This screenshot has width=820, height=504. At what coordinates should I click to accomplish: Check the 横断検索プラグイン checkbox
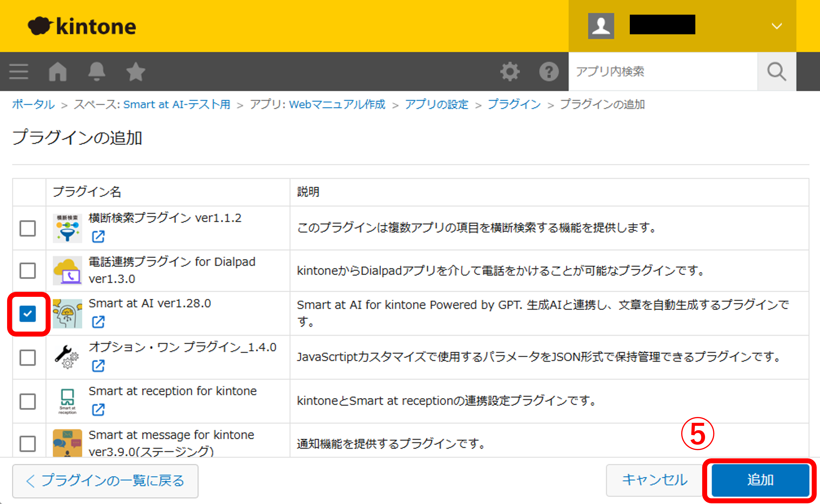[28, 228]
